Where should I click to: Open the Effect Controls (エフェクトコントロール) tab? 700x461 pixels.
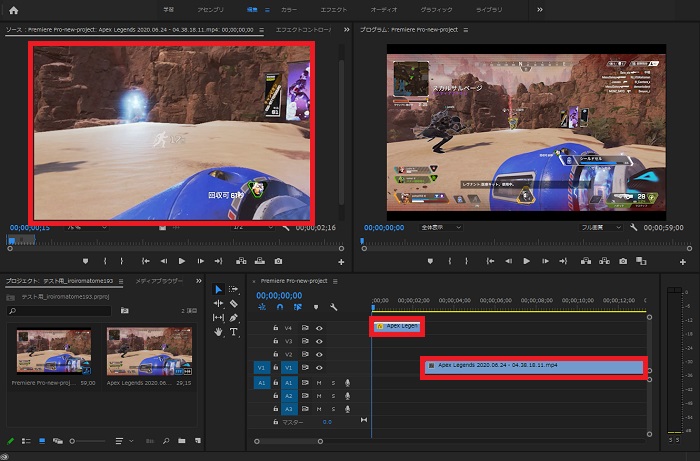tap(304, 29)
